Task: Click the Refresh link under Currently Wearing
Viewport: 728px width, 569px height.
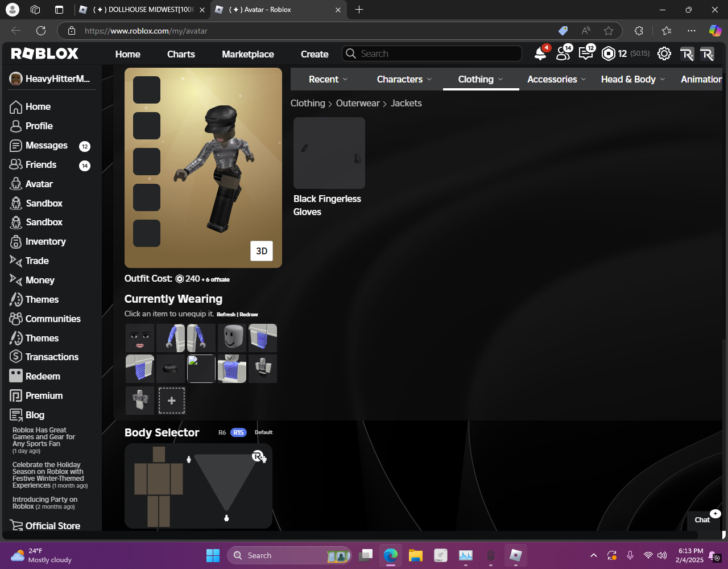Action: [x=226, y=315]
